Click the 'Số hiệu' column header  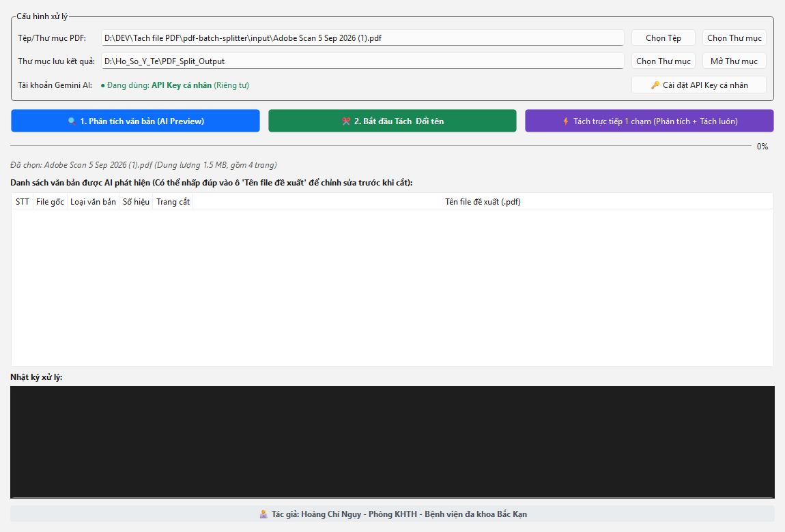point(136,201)
